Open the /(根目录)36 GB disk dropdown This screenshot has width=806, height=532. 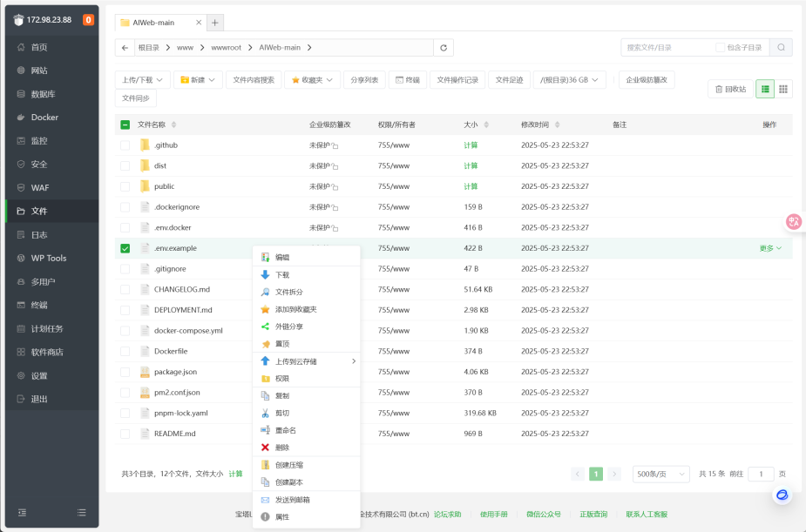570,80
